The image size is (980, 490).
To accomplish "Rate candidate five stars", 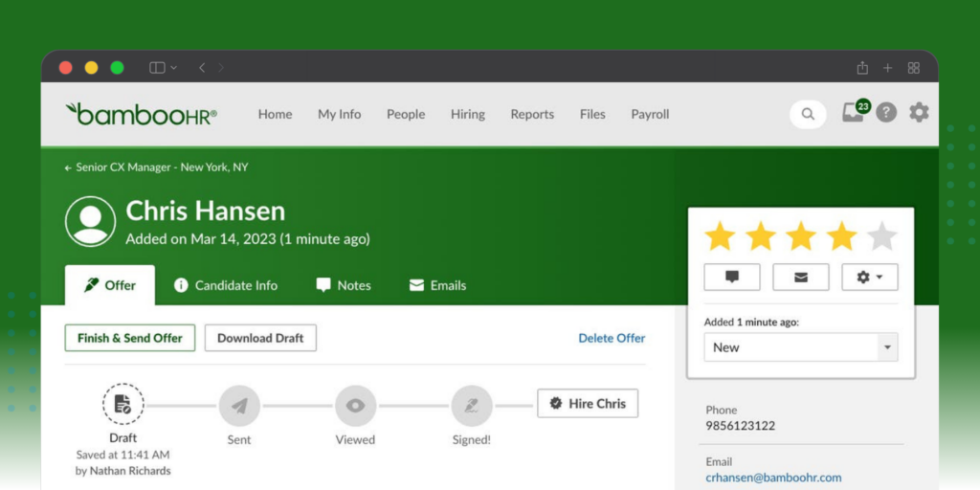I will point(882,236).
